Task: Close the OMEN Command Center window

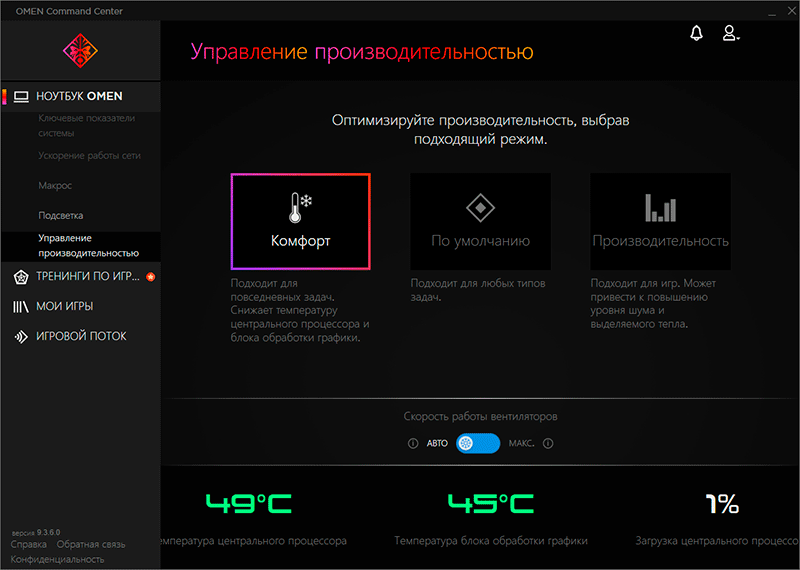Action: pos(791,11)
